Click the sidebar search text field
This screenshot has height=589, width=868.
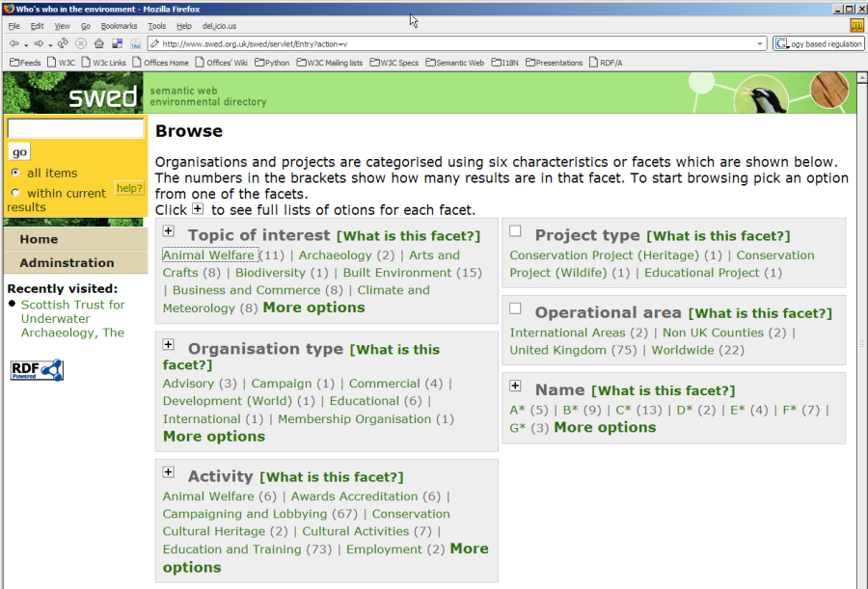click(x=75, y=129)
